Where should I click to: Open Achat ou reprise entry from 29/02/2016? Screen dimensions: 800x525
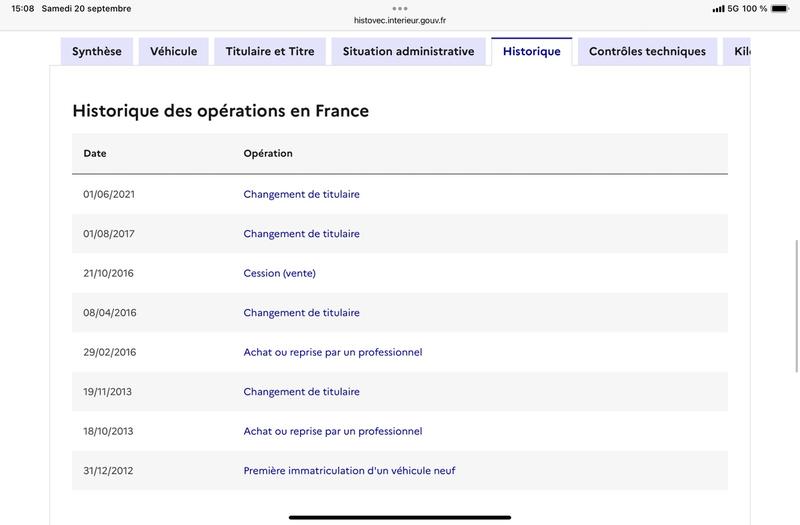[333, 352]
